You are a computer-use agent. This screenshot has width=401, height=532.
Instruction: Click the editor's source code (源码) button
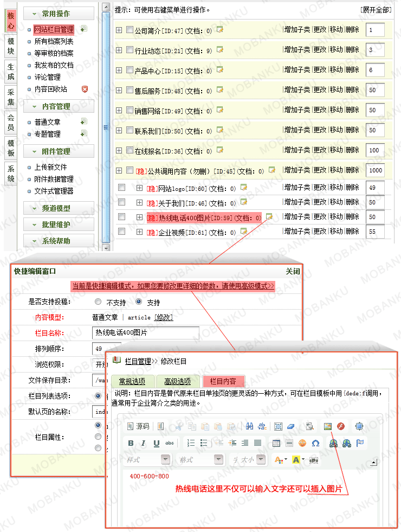click(138, 426)
